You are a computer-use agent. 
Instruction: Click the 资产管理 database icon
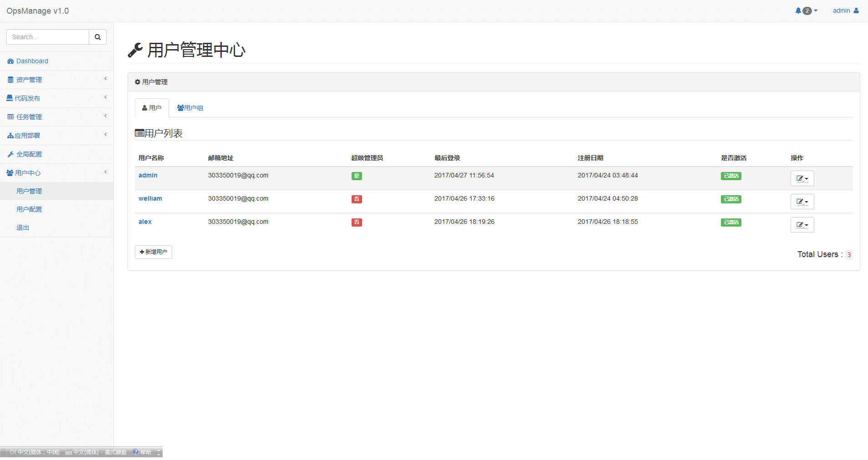point(10,80)
